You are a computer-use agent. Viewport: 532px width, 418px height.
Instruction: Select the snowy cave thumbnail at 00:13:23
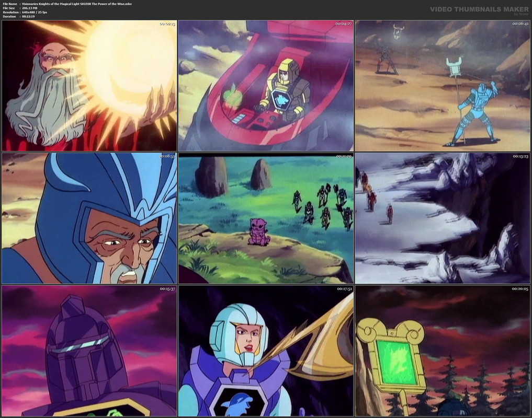click(x=443, y=218)
